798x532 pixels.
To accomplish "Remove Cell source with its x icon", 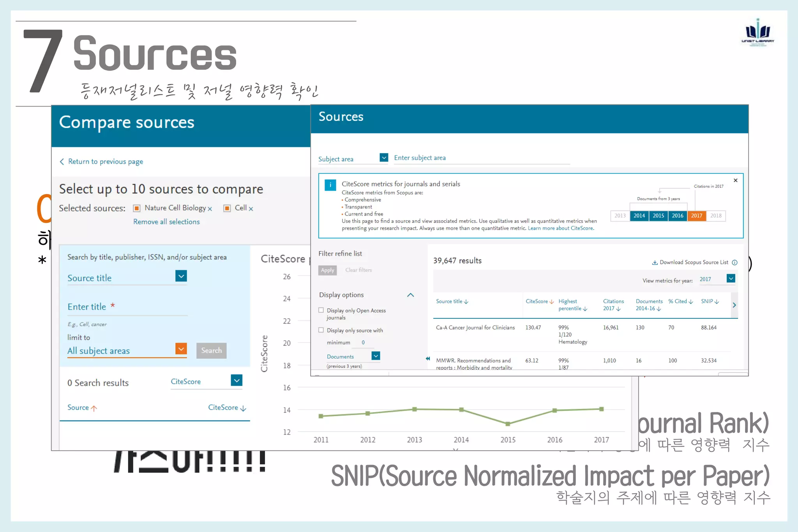I will pos(251,209).
